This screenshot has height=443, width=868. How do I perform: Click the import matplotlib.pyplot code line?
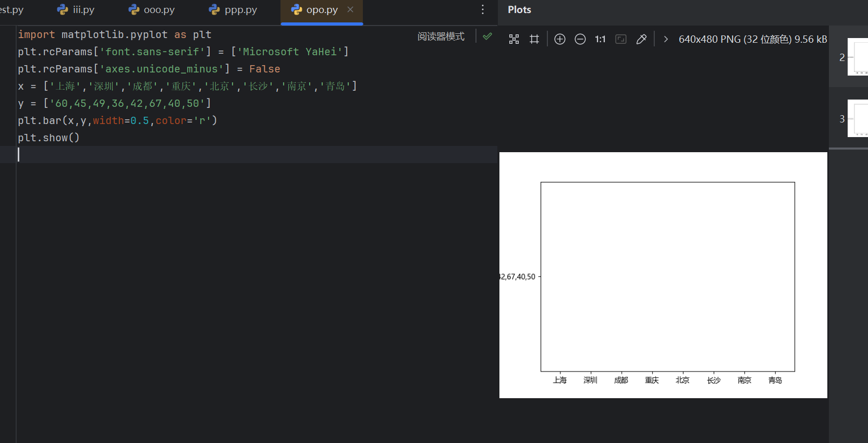(115, 34)
